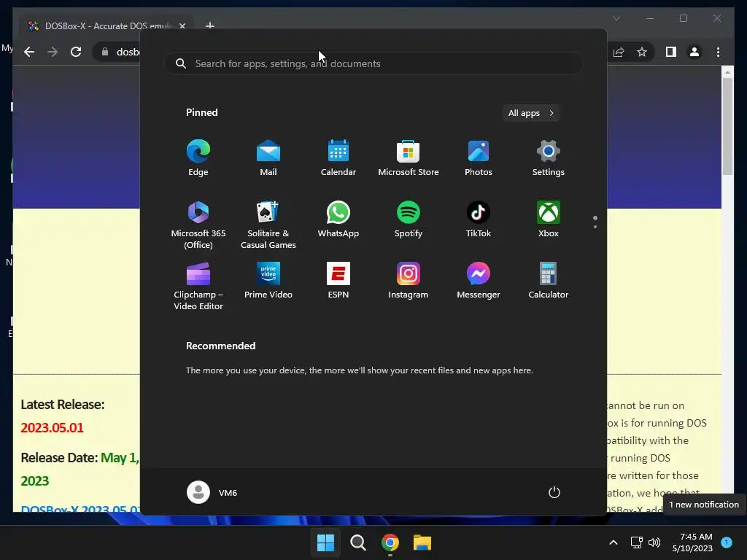
Task: Click the Chrome back button
Action: [x=29, y=52]
